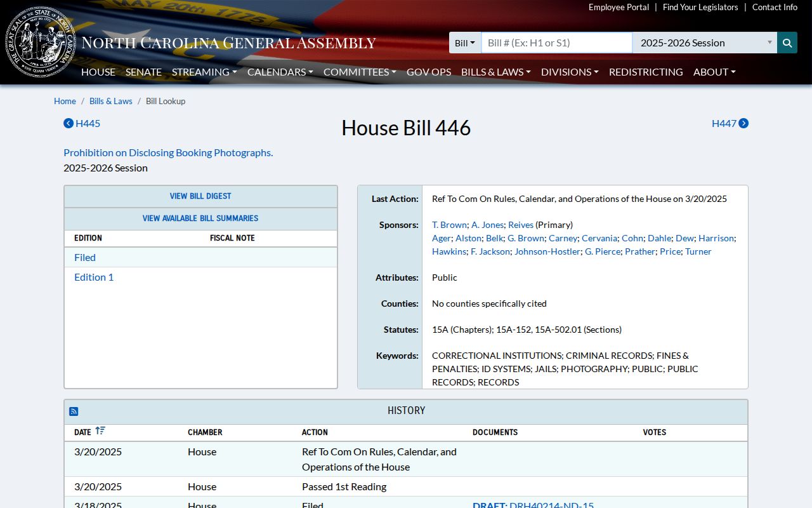Open the Redistricting nav item
The width and height of the screenshot is (812, 508).
coord(646,72)
